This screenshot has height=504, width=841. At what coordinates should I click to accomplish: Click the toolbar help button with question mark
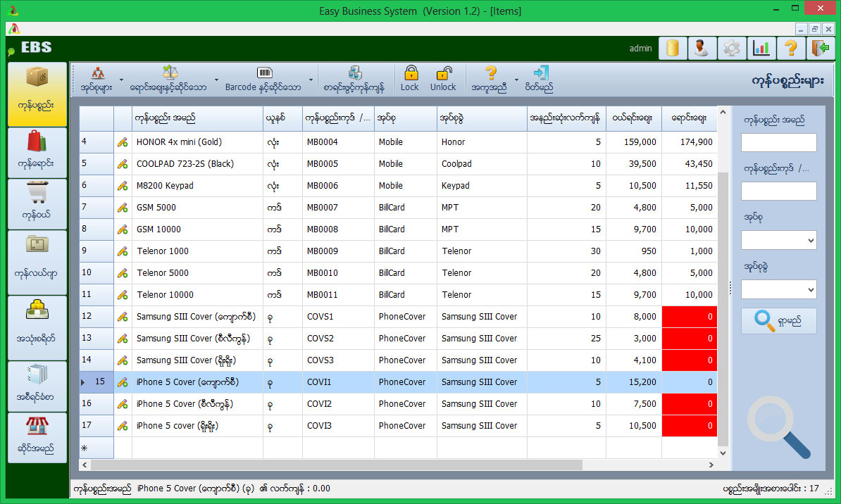tap(489, 79)
